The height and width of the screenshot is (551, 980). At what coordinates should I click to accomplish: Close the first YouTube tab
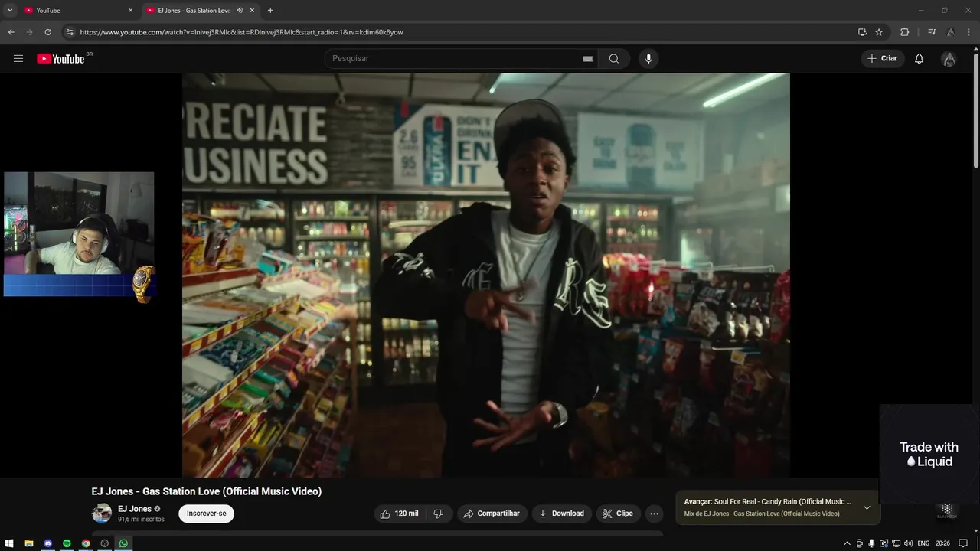point(130,11)
